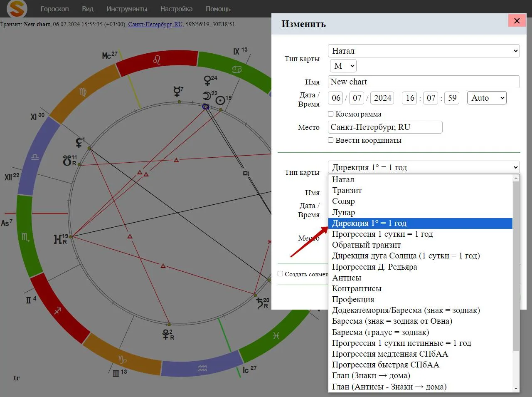Select the Uranus glyph on the chart
The image size is (532, 397).
[x=59, y=239]
